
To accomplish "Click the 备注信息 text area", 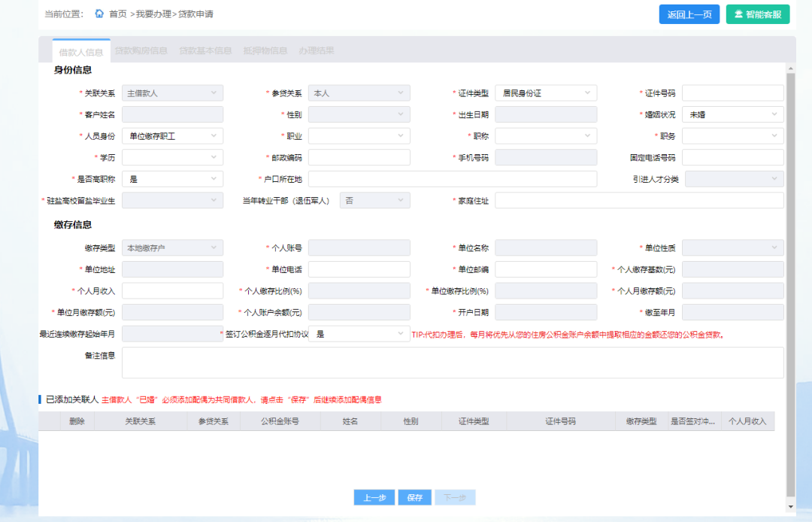I will click(453, 363).
